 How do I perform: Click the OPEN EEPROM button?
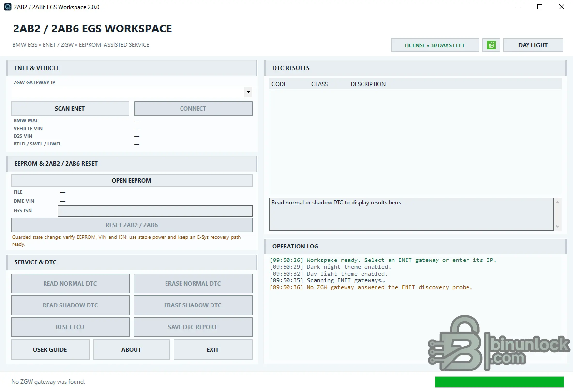[132, 181]
